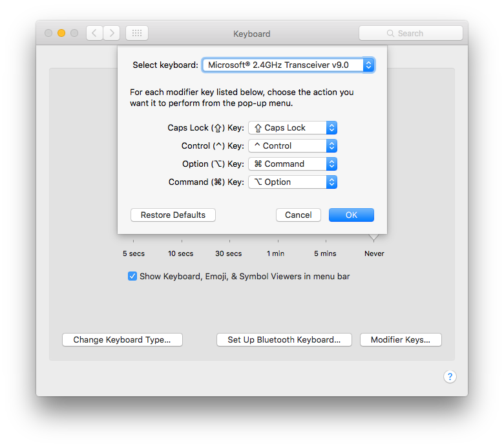Click the Modifier Keys button
504x448 pixels.
pyautogui.click(x=401, y=339)
